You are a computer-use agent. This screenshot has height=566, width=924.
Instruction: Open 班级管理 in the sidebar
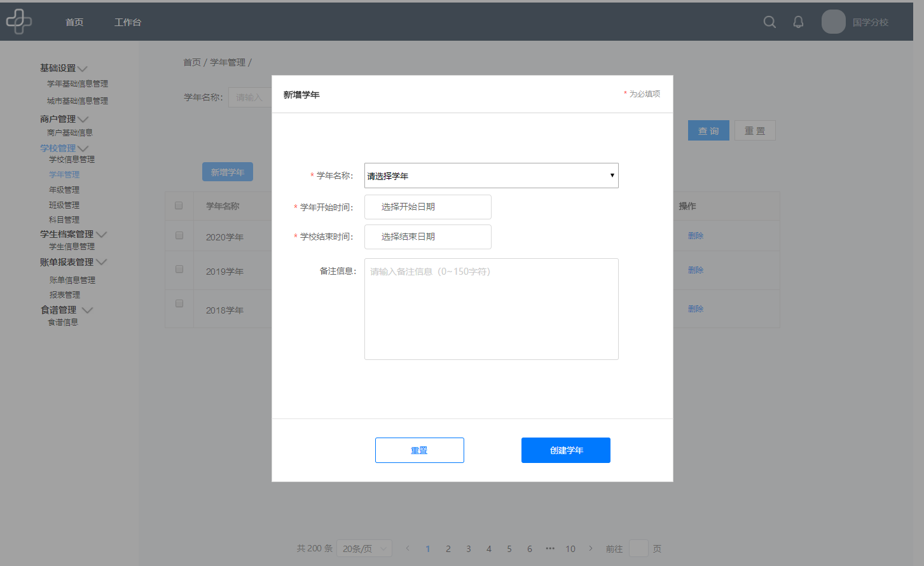point(64,205)
